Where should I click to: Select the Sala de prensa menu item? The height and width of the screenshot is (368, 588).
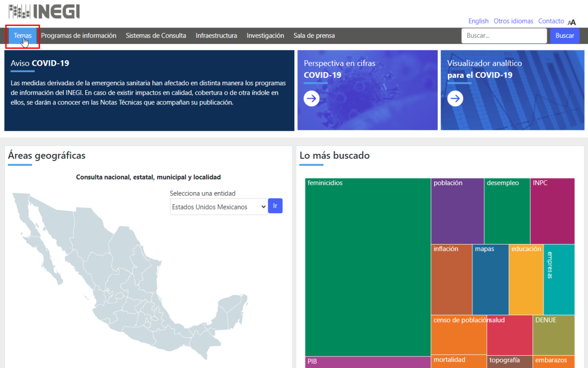point(314,36)
